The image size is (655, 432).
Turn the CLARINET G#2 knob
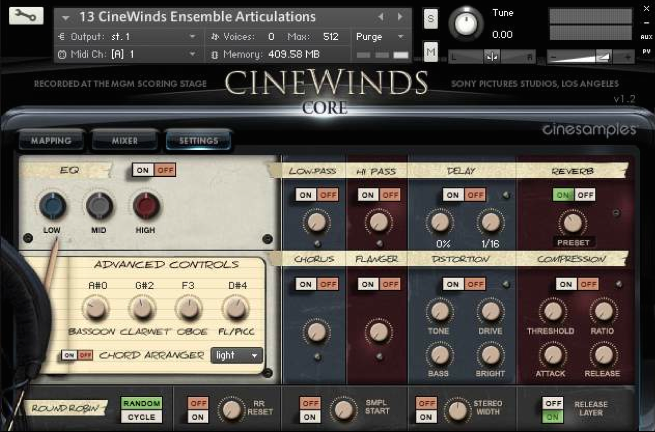[x=142, y=309]
